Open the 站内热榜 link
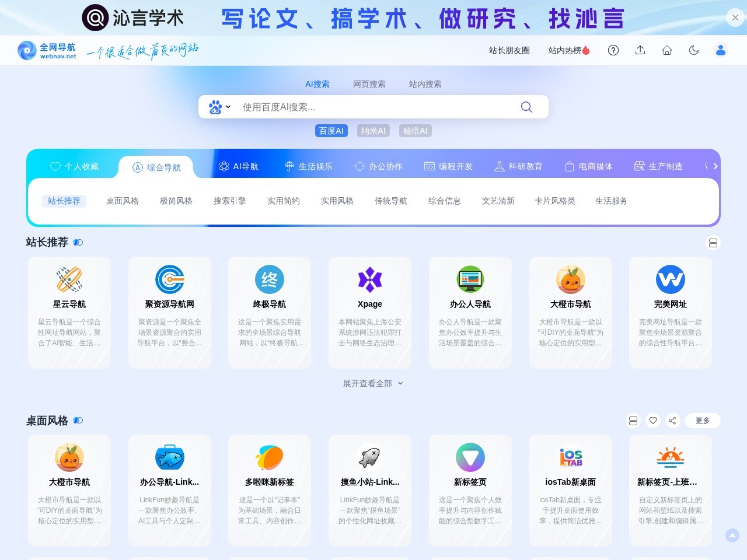The width and height of the screenshot is (747, 560). click(x=569, y=50)
